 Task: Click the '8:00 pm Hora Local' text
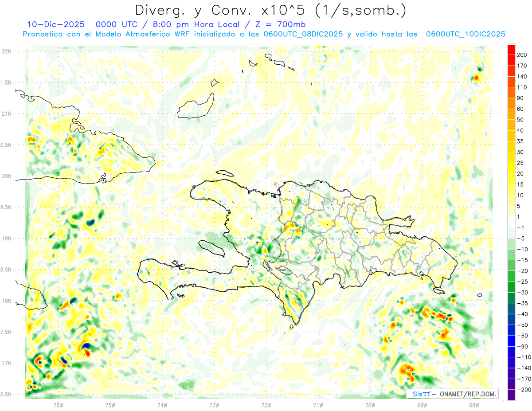pyautogui.click(x=198, y=24)
